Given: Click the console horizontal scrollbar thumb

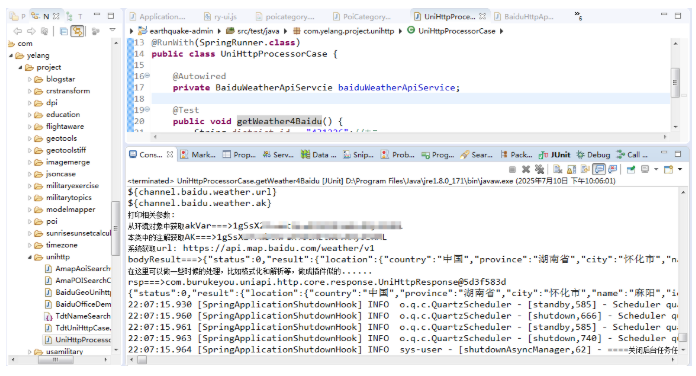Looking at the screenshot, I should point(142,360).
